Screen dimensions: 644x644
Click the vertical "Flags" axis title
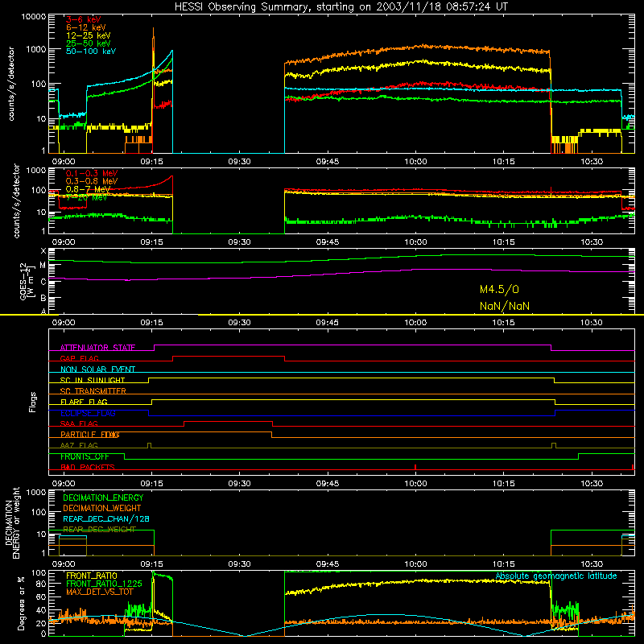(x=32, y=402)
